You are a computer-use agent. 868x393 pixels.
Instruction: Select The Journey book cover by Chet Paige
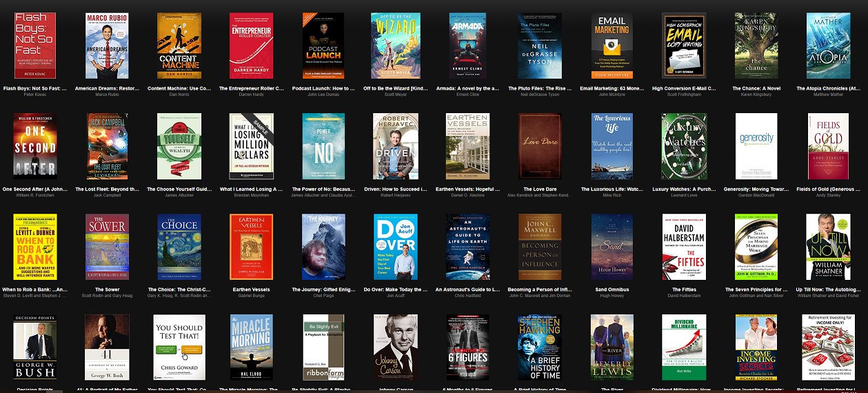click(x=323, y=247)
